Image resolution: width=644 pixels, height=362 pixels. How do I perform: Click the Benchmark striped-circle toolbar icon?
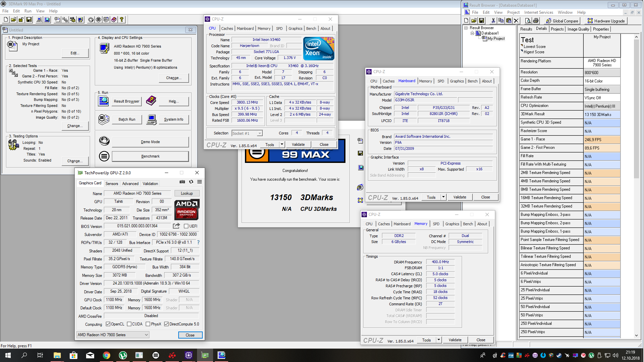(x=98, y=20)
